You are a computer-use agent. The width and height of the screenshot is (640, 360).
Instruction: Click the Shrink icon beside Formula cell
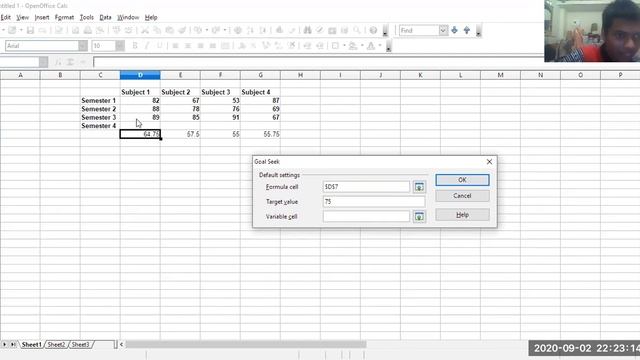pos(419,187)
